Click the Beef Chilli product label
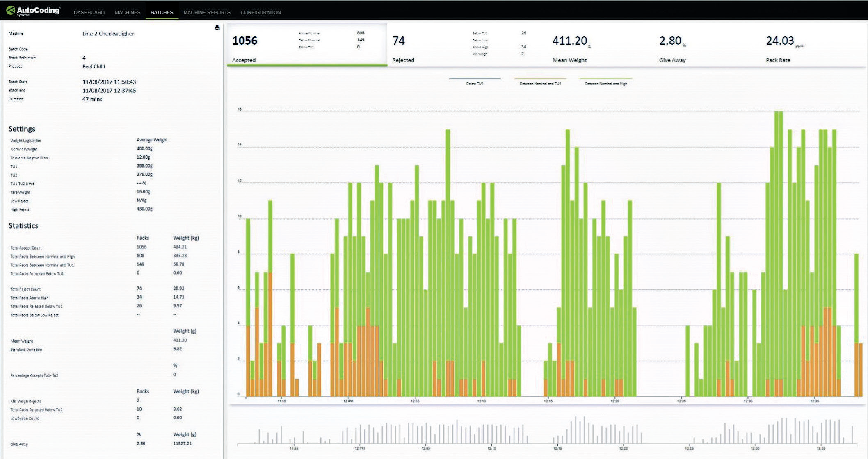This screenshot has width=868, height=459. point(94,66)
